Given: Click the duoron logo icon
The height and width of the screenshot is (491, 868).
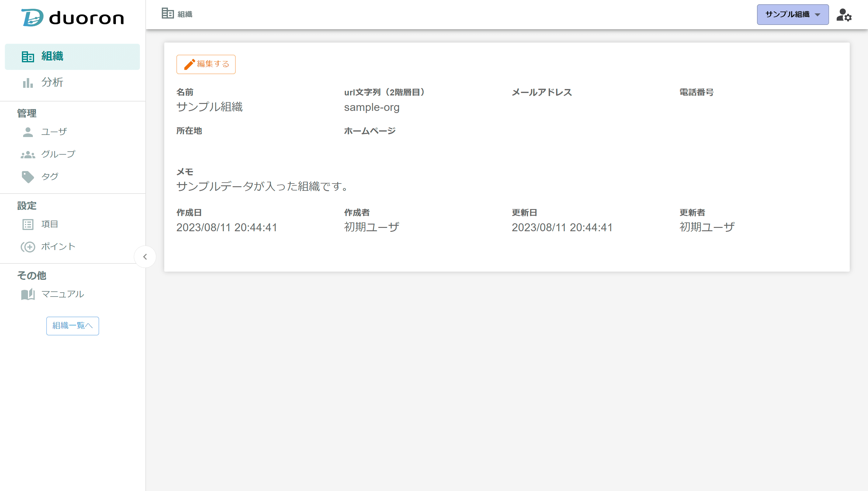Looking at the screenshot, I should (x=33, y=18).
